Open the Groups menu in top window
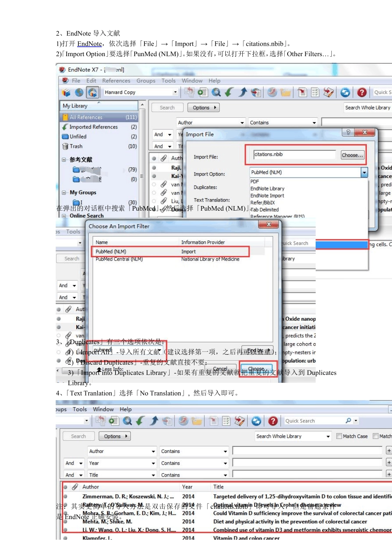The width and height of the screenshot is (392, 555). 146,81
